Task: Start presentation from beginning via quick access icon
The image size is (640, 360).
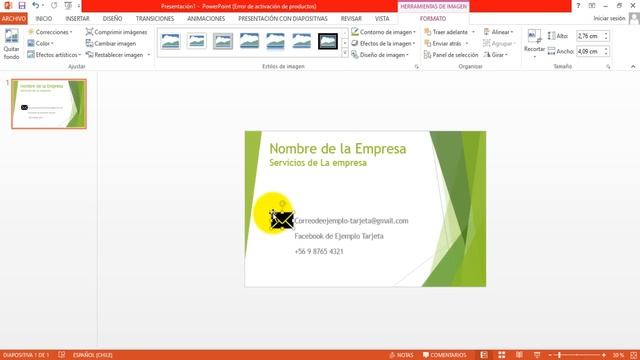Action: [68, 6]
